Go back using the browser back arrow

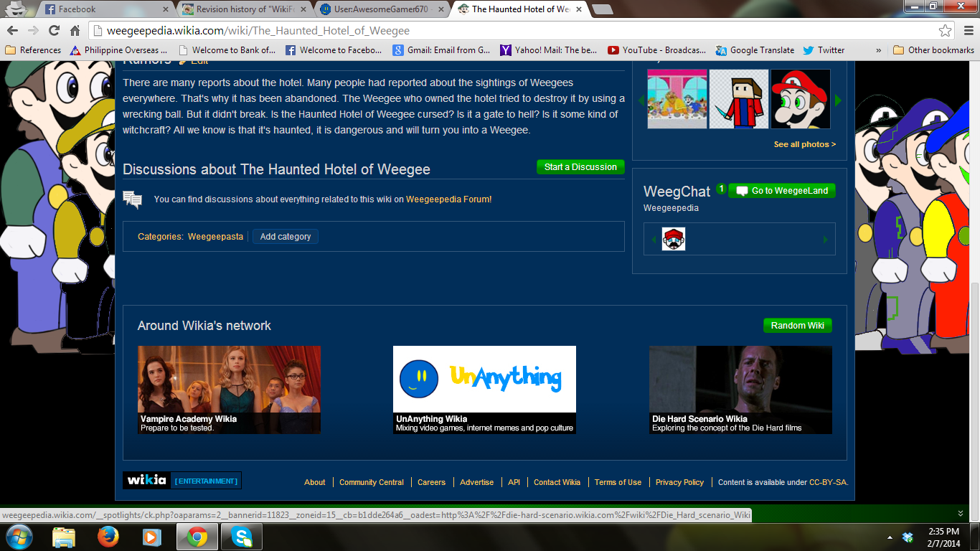(x=13, y=31)
